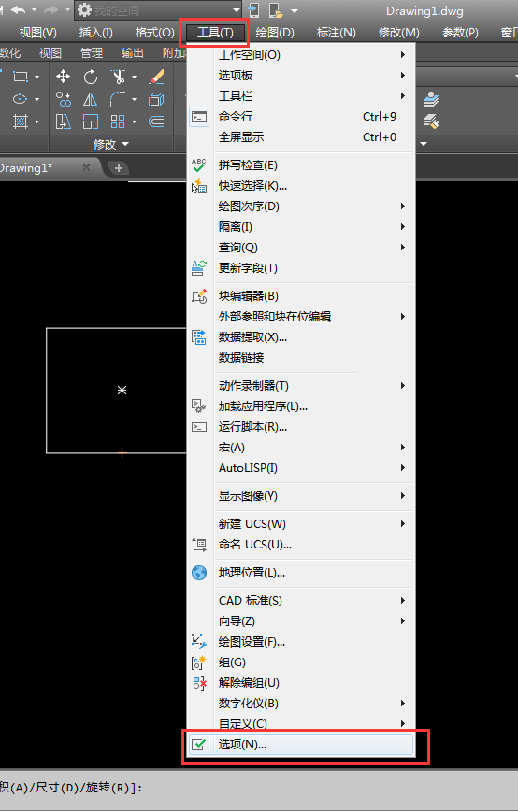Open the Fillet tool dropdown arrow
The width and height of the screenshot is (518, 812).
click(x=134, y=99)
